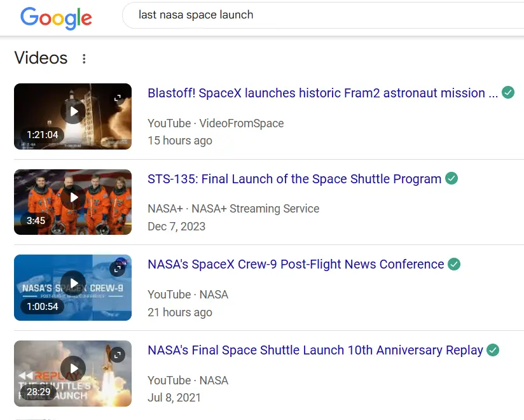Click the verified badge beside the Crew-9 title

(x=454, y=265)
